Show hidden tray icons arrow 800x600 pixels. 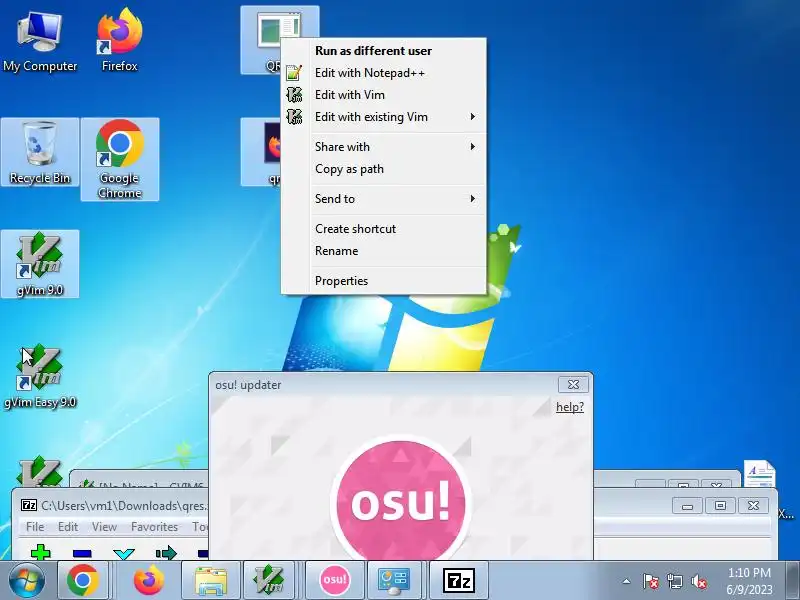click(627, 581)
